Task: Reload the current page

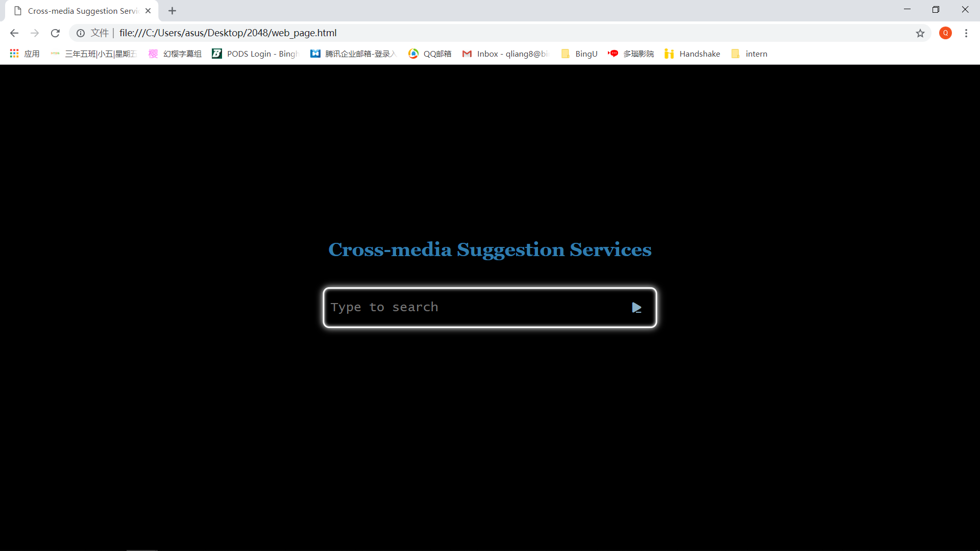Action: [x=55, y=33]
